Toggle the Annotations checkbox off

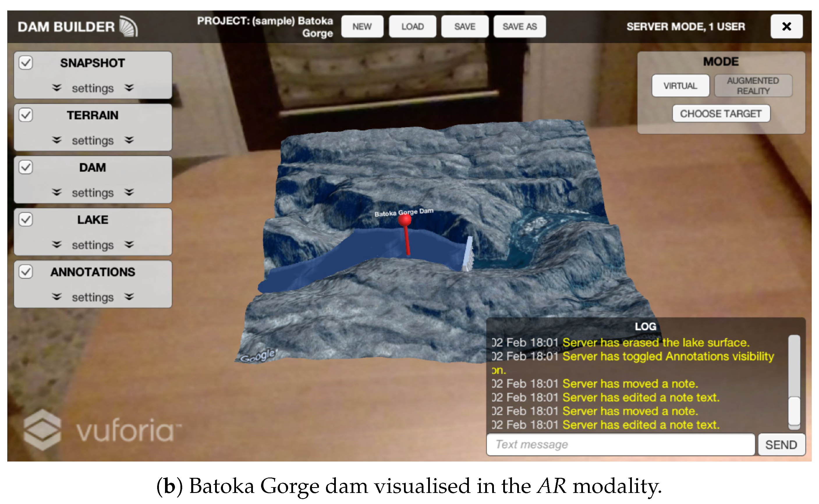click(26, 272)
